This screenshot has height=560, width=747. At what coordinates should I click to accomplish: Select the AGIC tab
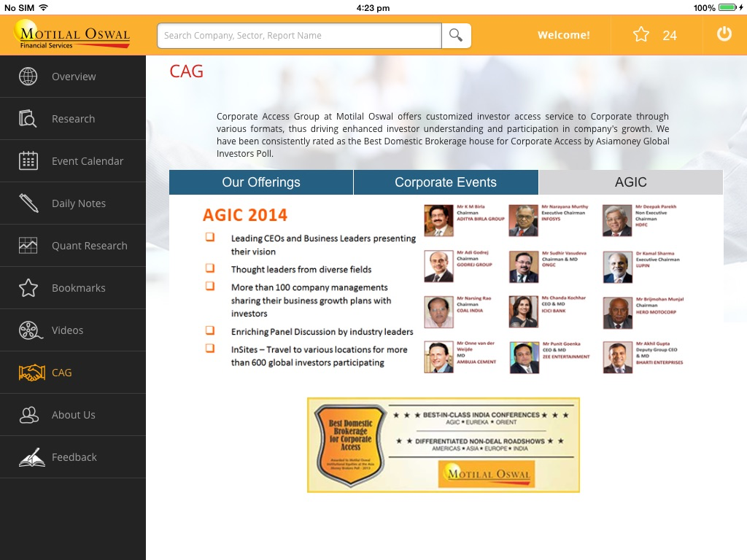pos(631,182)
